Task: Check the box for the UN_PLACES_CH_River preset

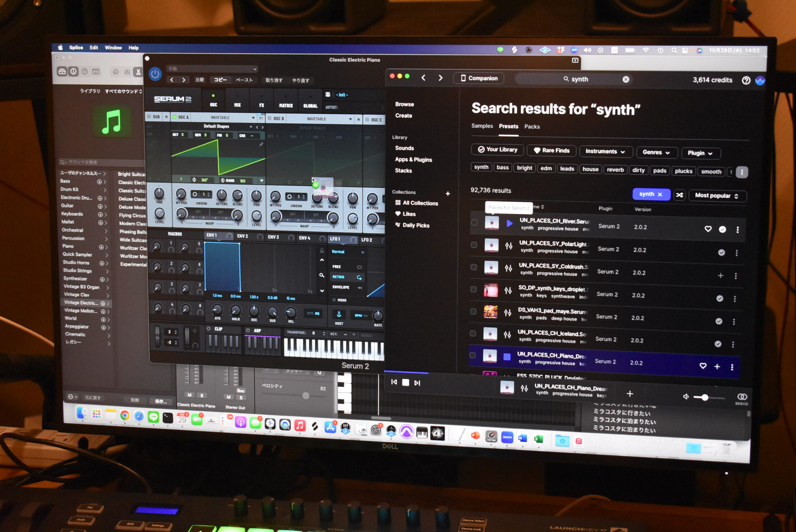Action: point(474,223)
